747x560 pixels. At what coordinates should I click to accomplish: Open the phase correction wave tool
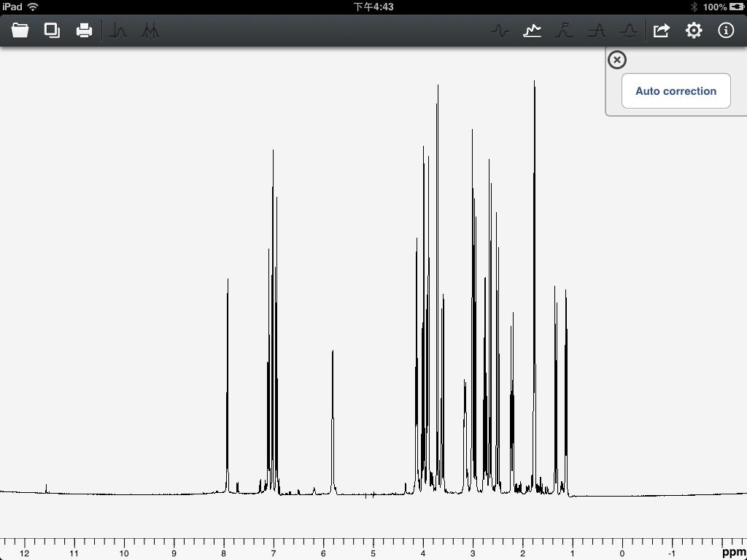click(500, 31)
